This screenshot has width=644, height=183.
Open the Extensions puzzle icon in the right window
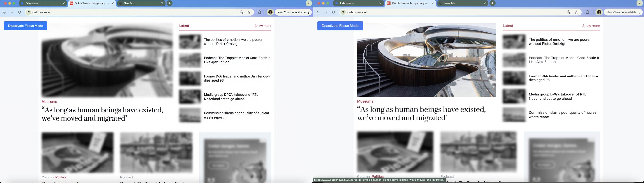tap(587, 12)
